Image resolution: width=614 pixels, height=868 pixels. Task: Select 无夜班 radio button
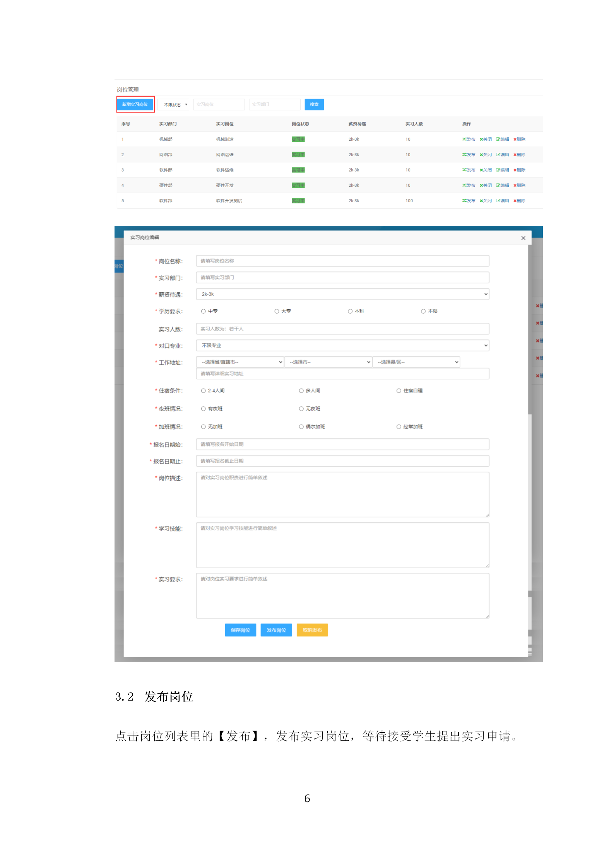point(301,409)
